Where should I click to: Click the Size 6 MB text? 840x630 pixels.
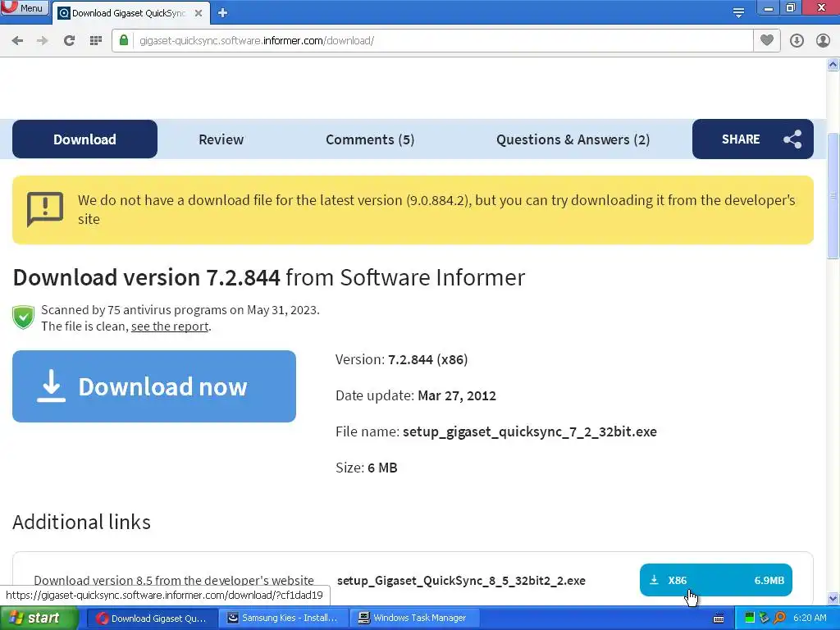pyautogui.click(x=367, y=468)
